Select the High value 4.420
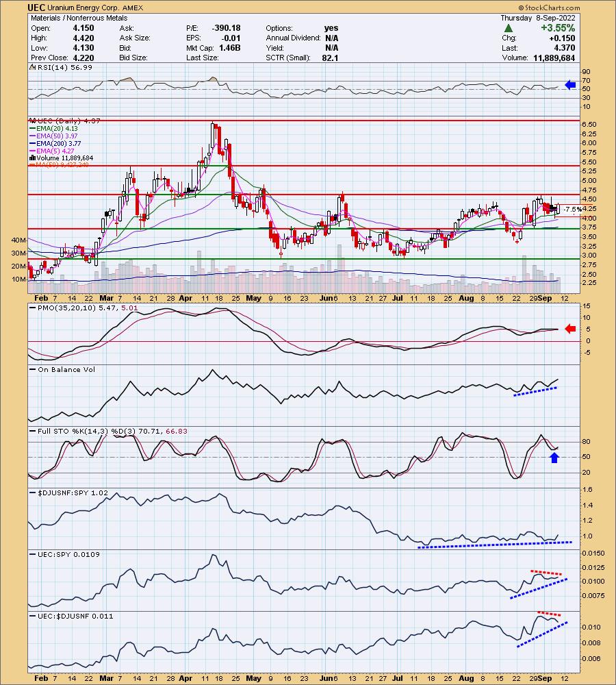This screenshot has height=685, width=616. point(84,38)
